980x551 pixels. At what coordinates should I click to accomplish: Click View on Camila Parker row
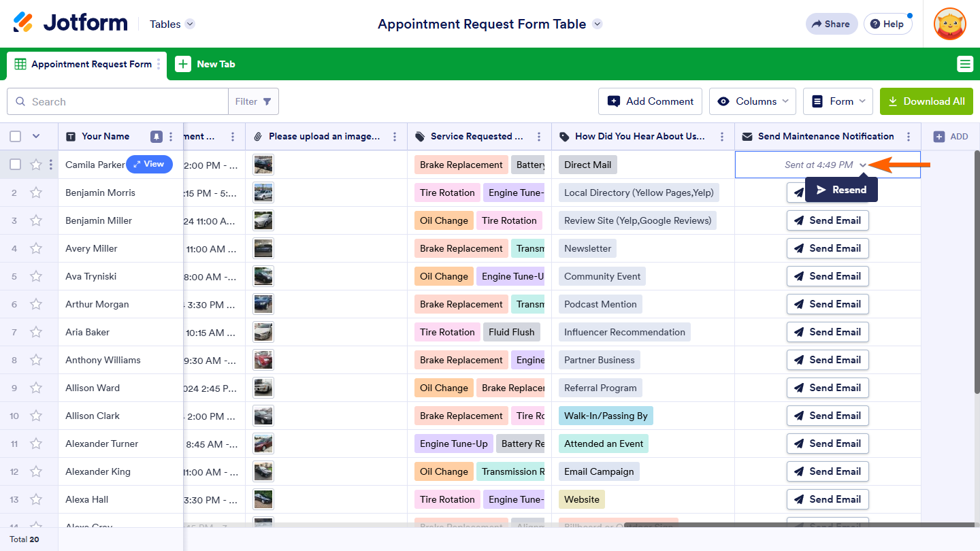tap(149, 164)
